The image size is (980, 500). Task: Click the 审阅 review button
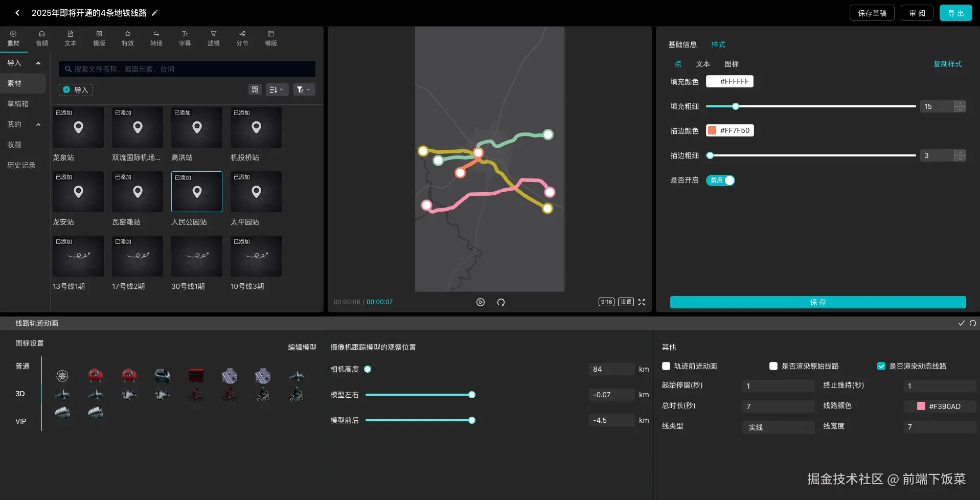917,13
